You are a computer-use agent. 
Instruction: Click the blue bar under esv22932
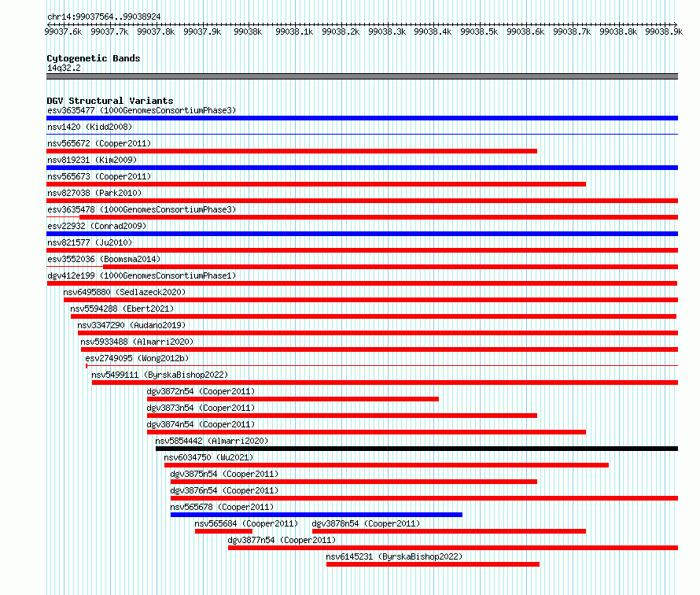362,234
